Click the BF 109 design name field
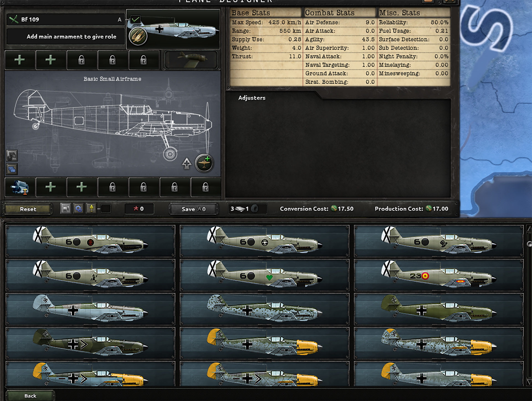532x401 pixels. tap(66, 19)
